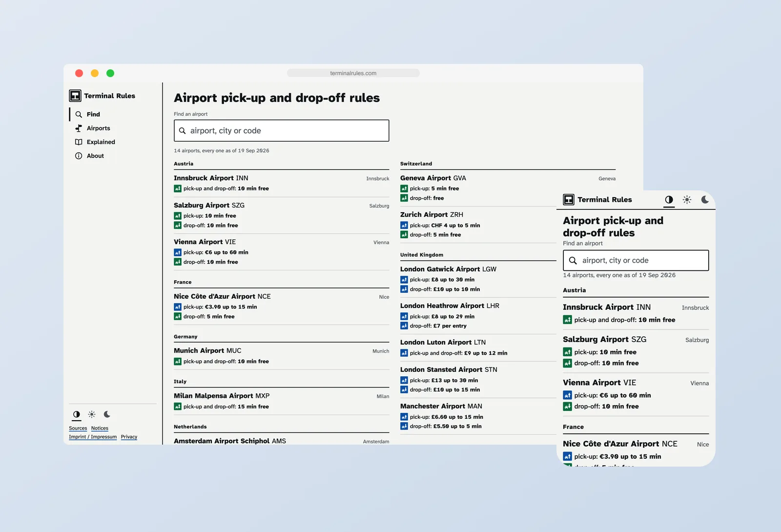Screen dimensions: 781x532
Task: Click blue pick-up icon for Vienna Airport desktop
Action: tap(178, 252)
